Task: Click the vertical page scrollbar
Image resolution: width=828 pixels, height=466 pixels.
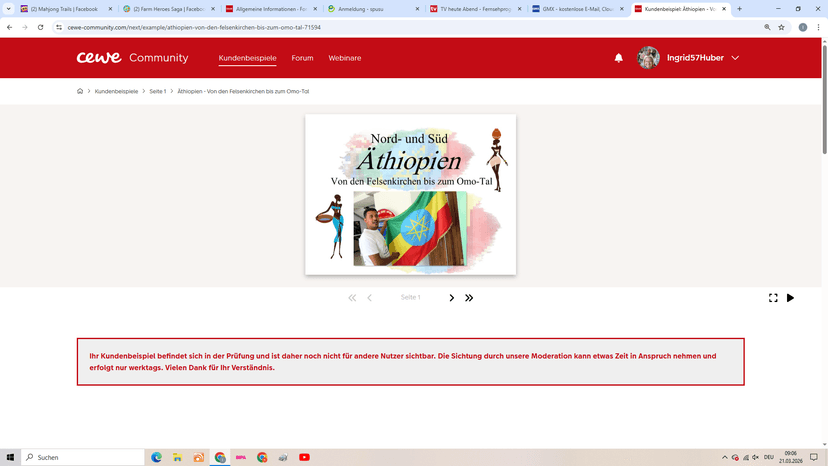Action: click(824, 99)
